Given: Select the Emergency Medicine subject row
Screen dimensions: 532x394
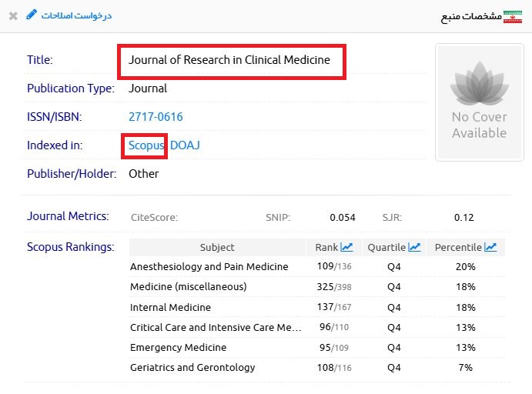Looking at the screenshot, I should [178, 347].
